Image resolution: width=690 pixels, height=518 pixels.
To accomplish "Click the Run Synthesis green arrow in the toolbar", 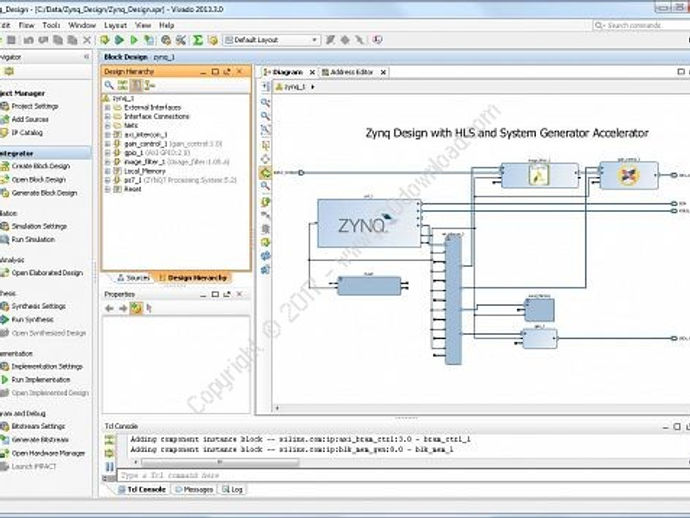I will pos(119,40).
